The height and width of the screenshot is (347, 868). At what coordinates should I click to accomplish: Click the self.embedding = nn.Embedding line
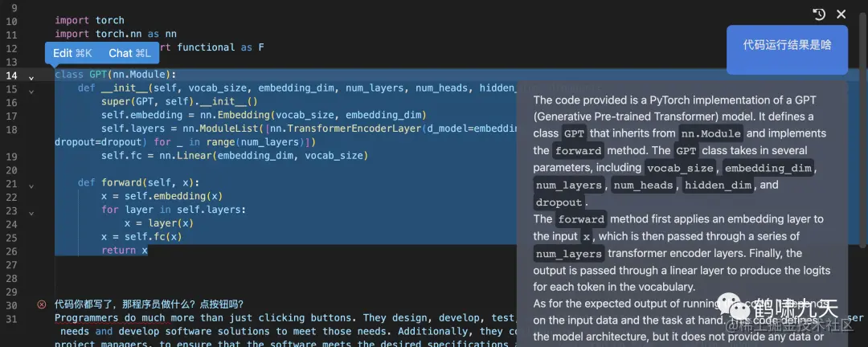pos(264,115)
